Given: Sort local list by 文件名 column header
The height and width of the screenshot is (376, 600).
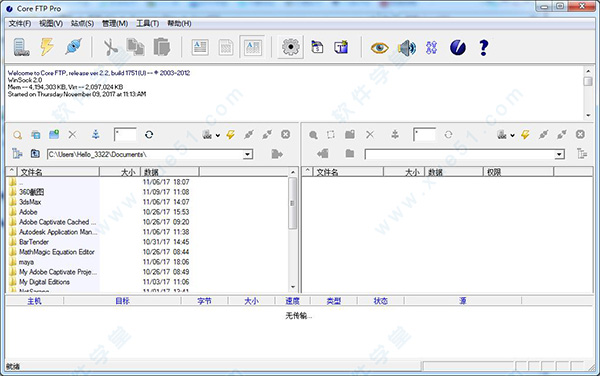Looking at the screenshot, I should coord(59,172).
